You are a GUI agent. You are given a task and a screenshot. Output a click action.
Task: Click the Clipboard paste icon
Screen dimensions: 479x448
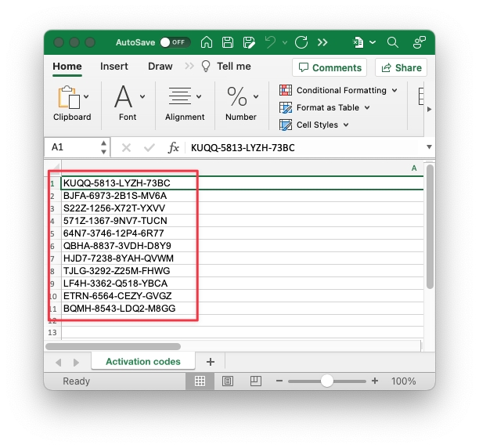(x=69, y=98)
